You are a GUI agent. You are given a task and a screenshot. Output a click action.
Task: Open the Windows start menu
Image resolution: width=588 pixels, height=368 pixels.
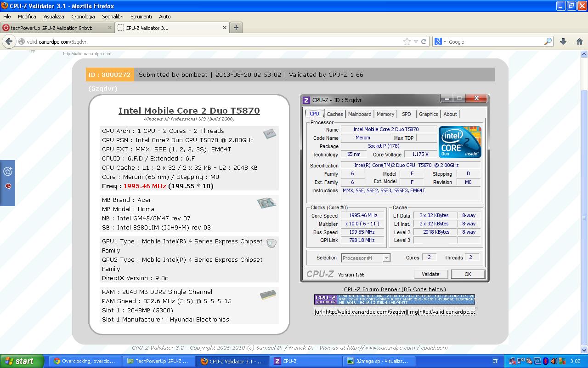(21, 361)
